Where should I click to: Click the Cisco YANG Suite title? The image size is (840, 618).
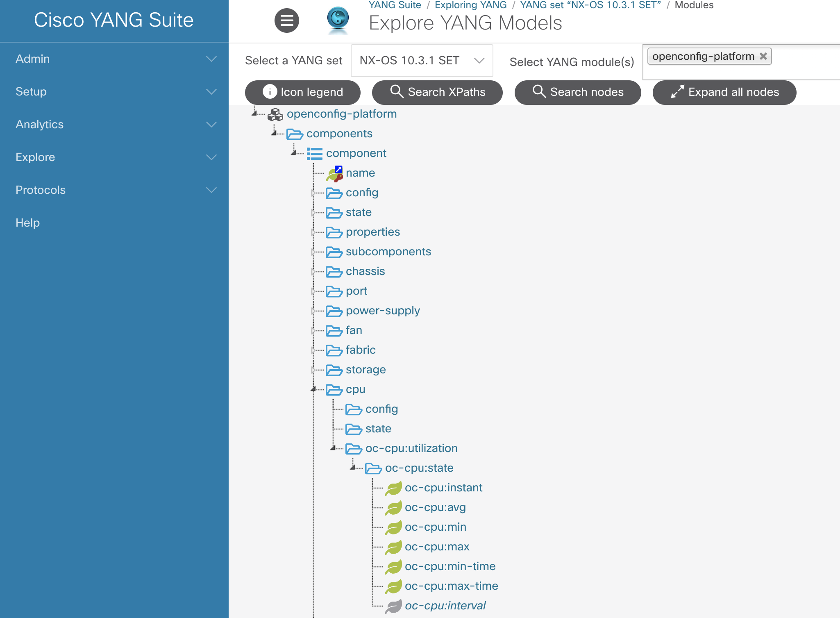pyautogui.click(x=114, y=20)
